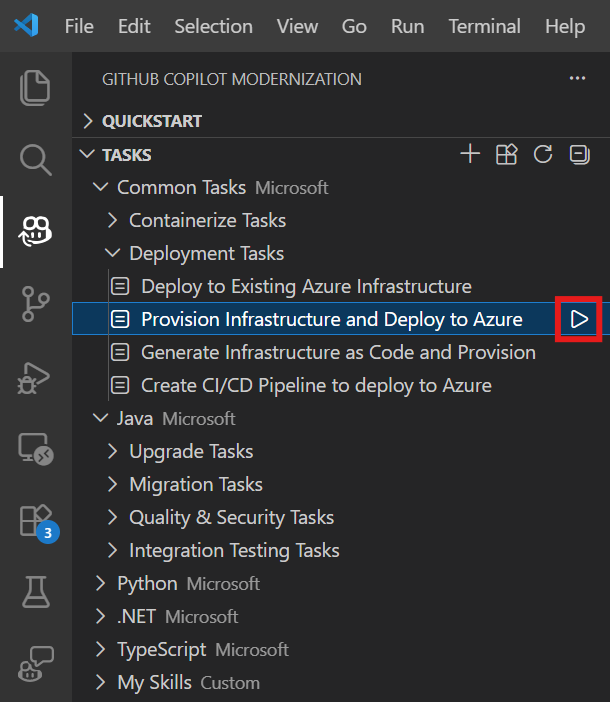Open the panel's more actions ellipsis

click(577, 78)
